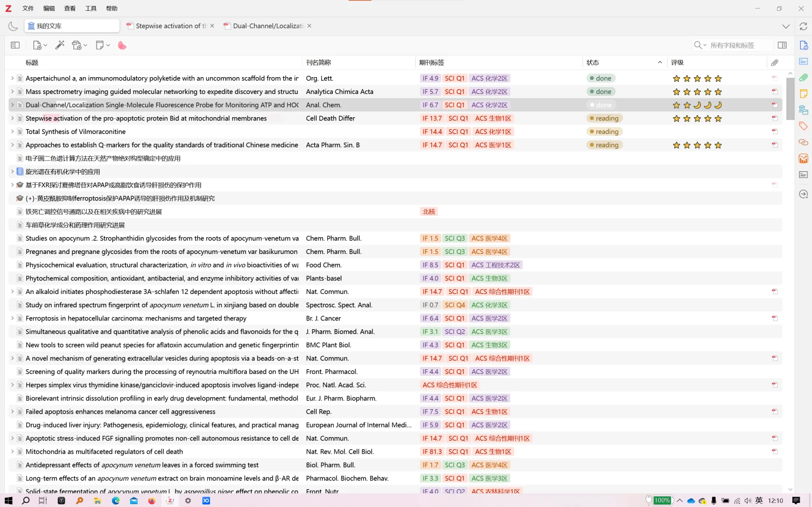Open File Explorer from the taskbar
The image size is (812, 507).
[97, 500]
